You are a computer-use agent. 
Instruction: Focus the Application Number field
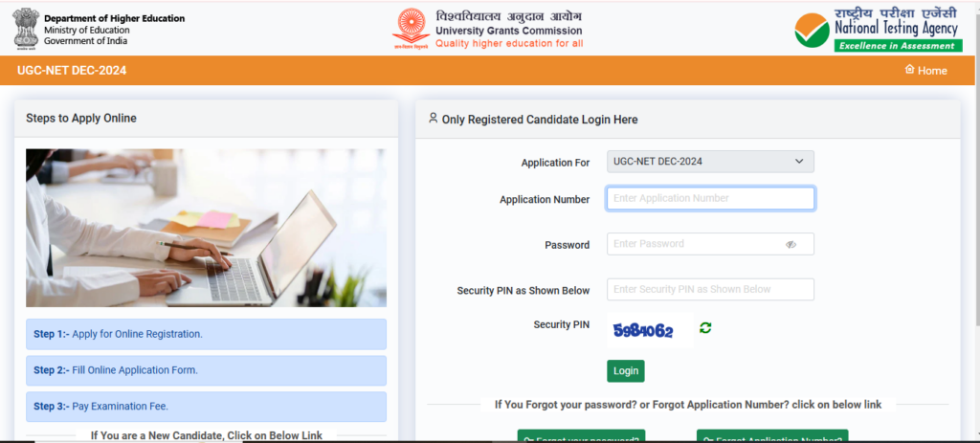[710, 199]
